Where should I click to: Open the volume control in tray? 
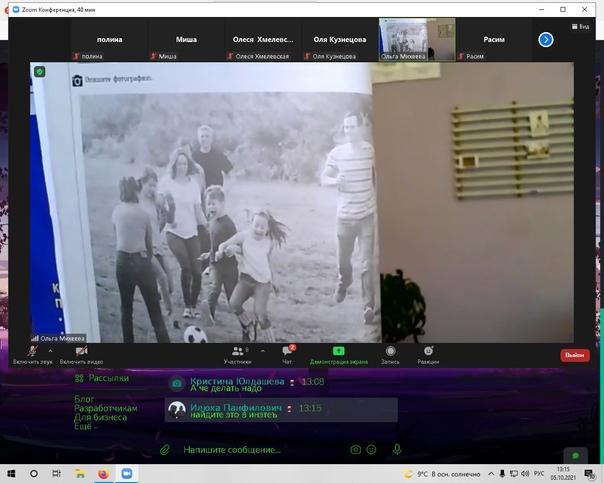point(525,474)
